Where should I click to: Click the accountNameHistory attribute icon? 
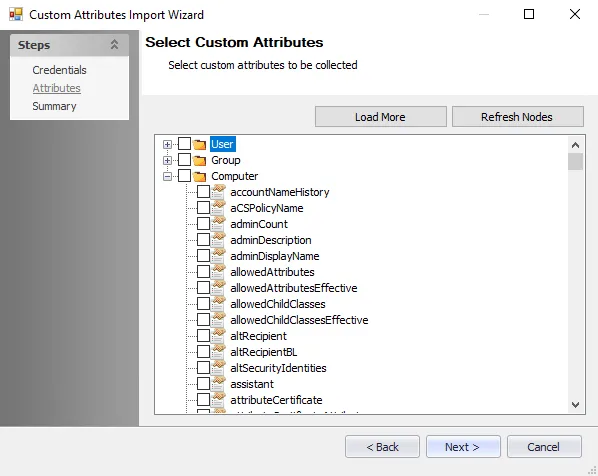pyautogui.click(x=219, y=192)
